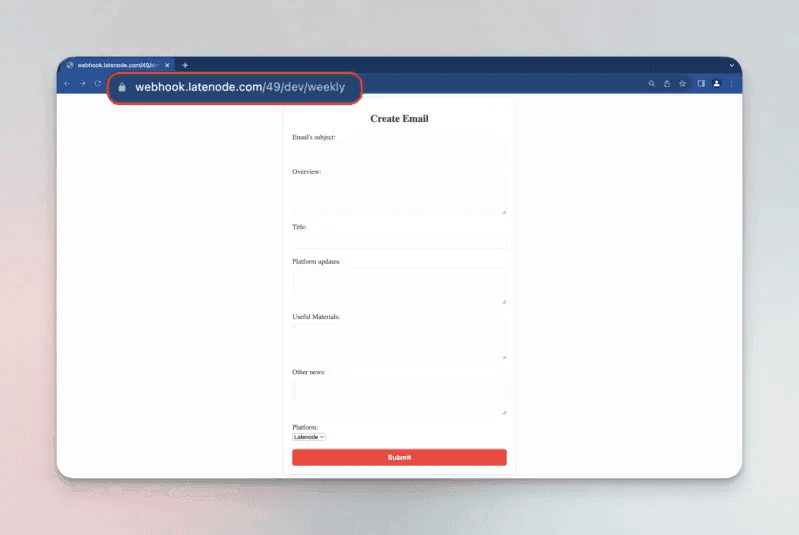This screenshot has height=535, width=799.
Task: Close the webhook.latenode.com tab
Action: point(168,65)
